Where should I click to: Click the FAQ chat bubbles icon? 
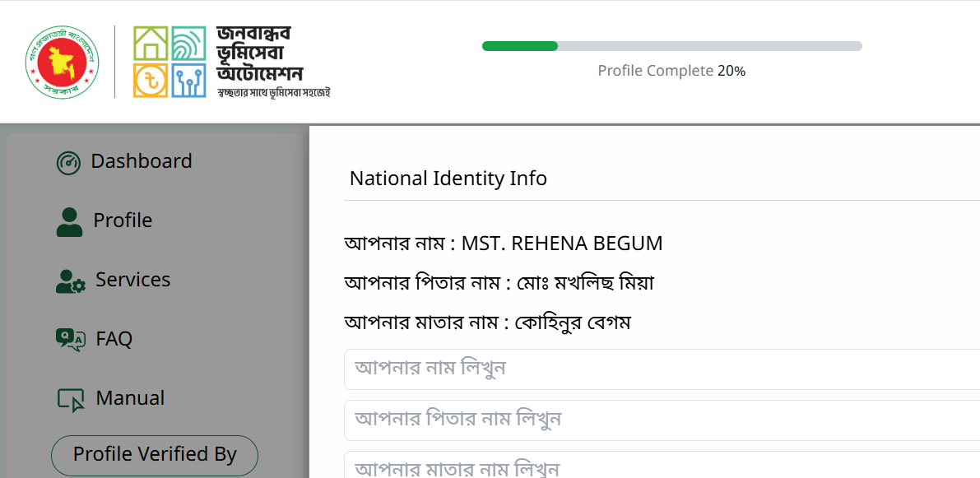(70, 340)
